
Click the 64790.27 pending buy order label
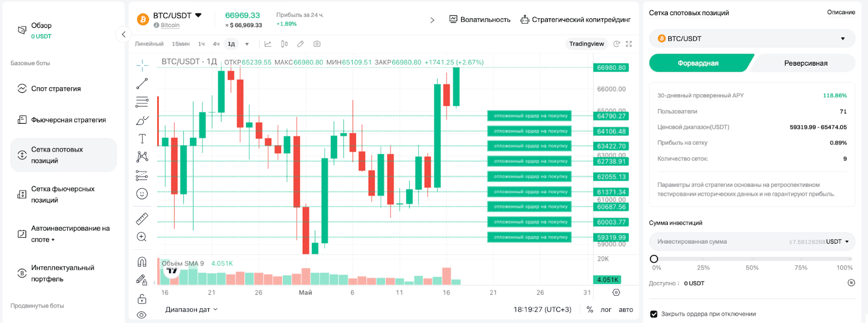pyautogui.click(x=530, y=116)
